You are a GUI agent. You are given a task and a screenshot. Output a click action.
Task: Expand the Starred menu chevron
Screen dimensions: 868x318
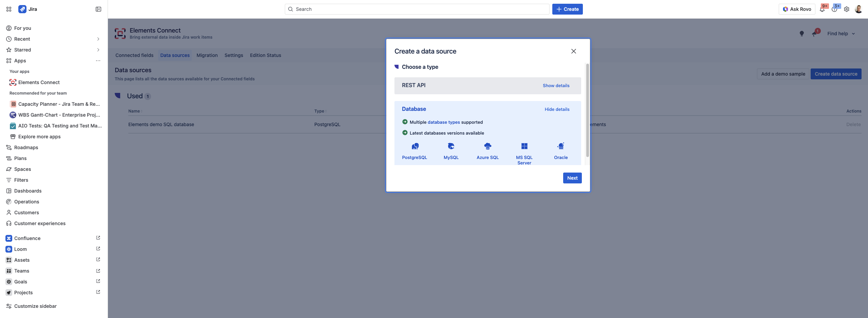click(98, 50)
